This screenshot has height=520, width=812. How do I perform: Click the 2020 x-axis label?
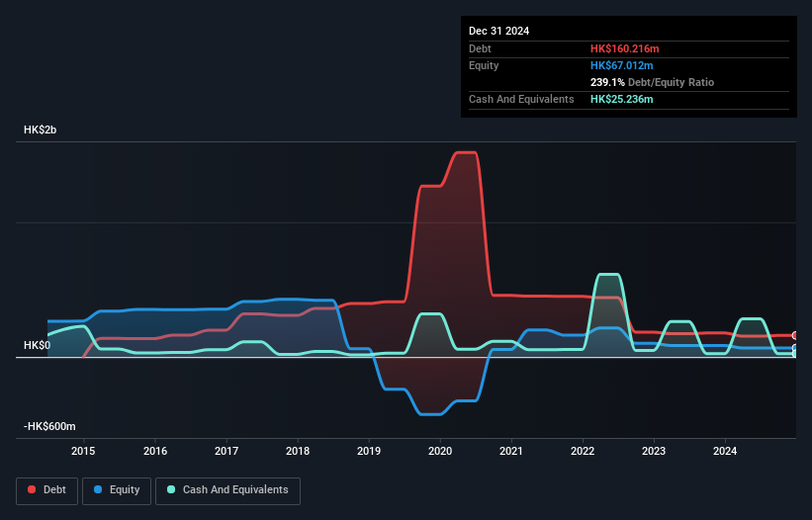coord(440,451)
